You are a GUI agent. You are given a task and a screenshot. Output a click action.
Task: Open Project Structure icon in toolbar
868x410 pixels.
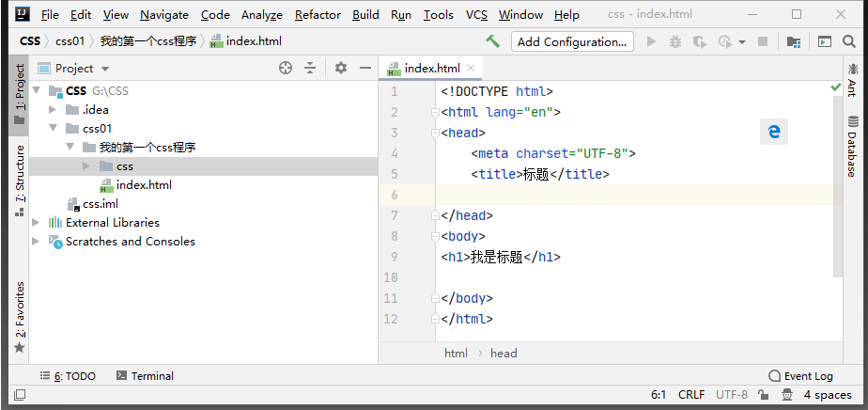793,41
